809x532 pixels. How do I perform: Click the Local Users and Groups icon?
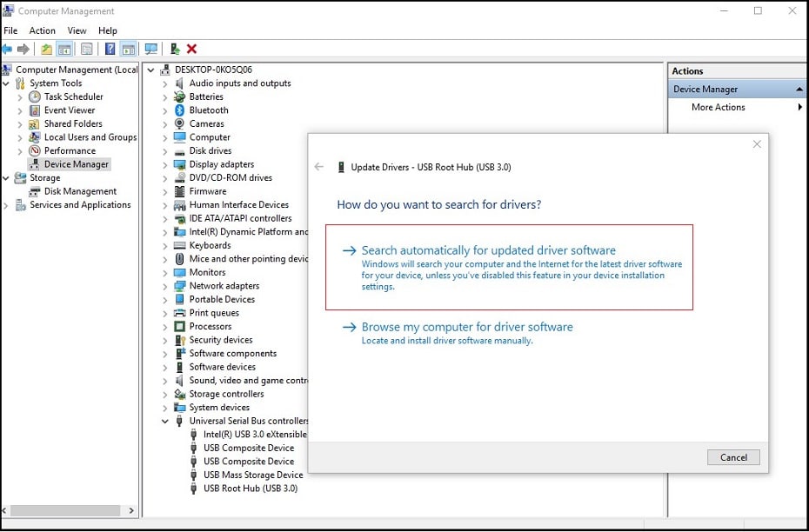(x=35, y=137)
